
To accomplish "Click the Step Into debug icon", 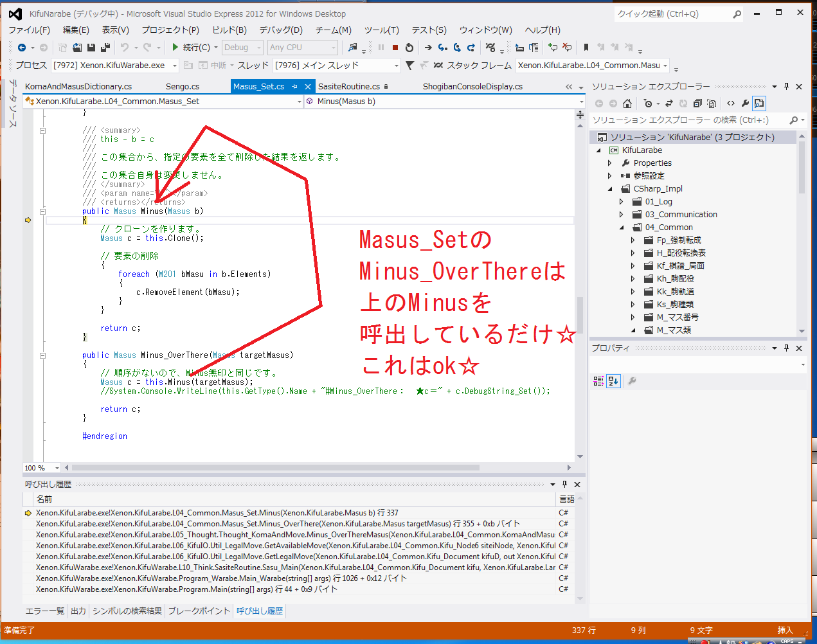I will [x=442, y=48].
